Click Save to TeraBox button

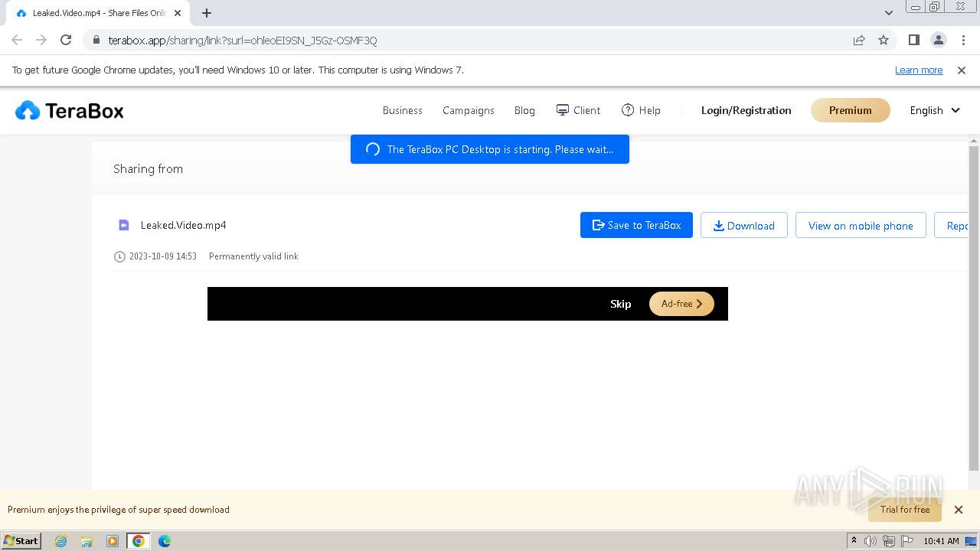pyautogui.click(x=636, y=226)
